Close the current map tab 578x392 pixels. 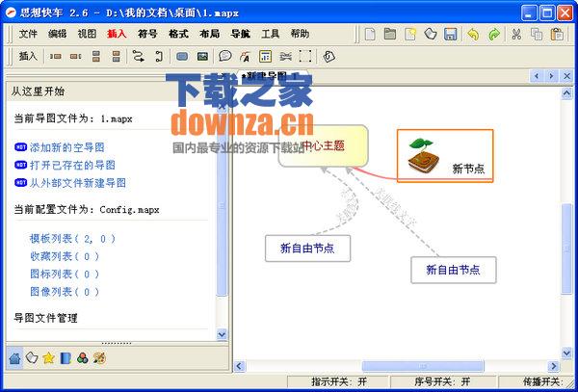click(566, 76)
